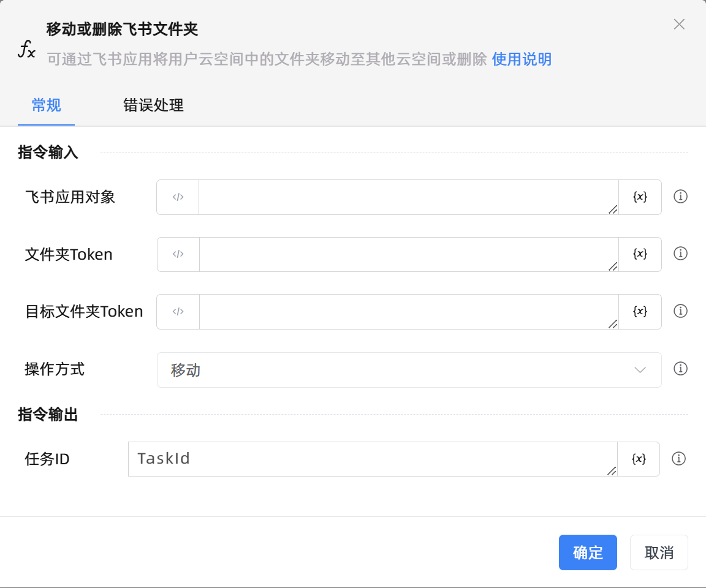Screen dimensions: 706x588
Task: Open the 操作方式 dropdown showing 移动
Action: coord(409,370)
